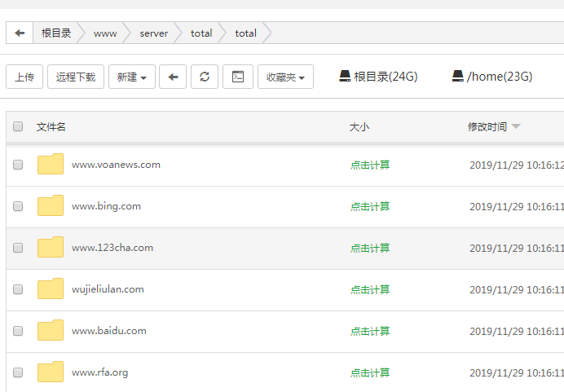The height and width of the screenshot is (392, 564).
Task: Check the wujieliulan.com row checkbox
Action: (18, 289)
